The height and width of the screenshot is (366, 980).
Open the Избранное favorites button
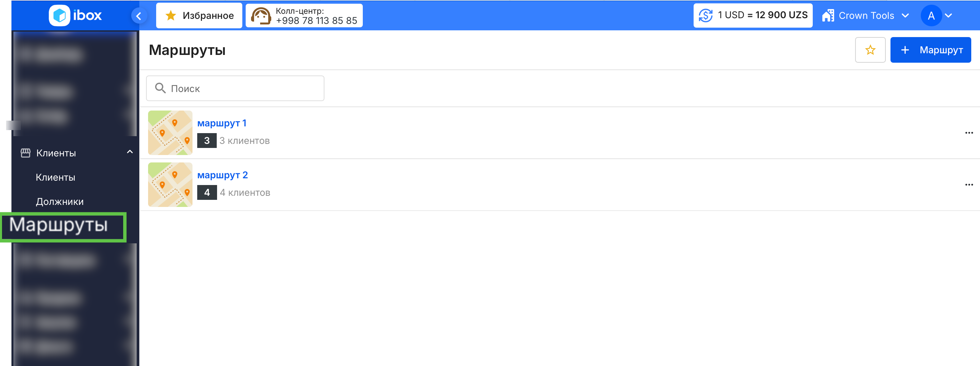(199, 16)
